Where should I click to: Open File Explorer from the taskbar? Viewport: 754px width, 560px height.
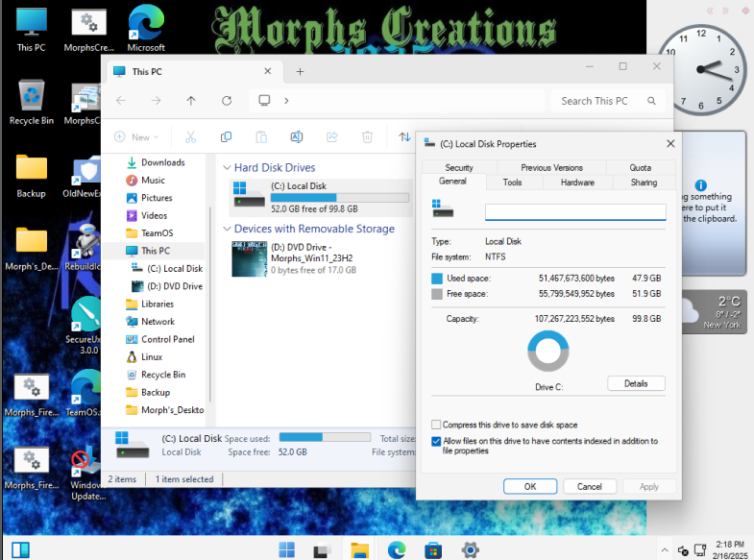[x=359, y=549]
